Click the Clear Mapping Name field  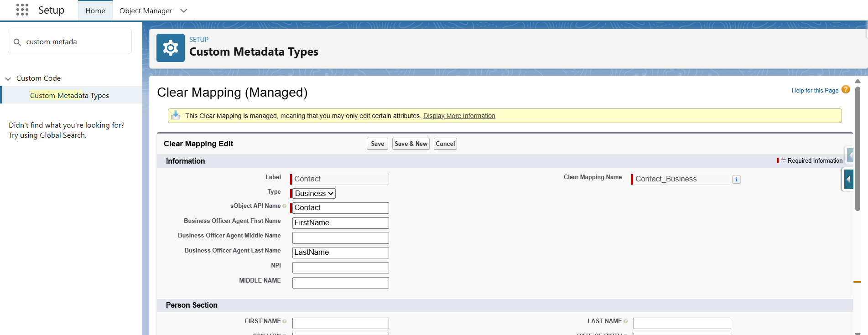click(682, 179)
